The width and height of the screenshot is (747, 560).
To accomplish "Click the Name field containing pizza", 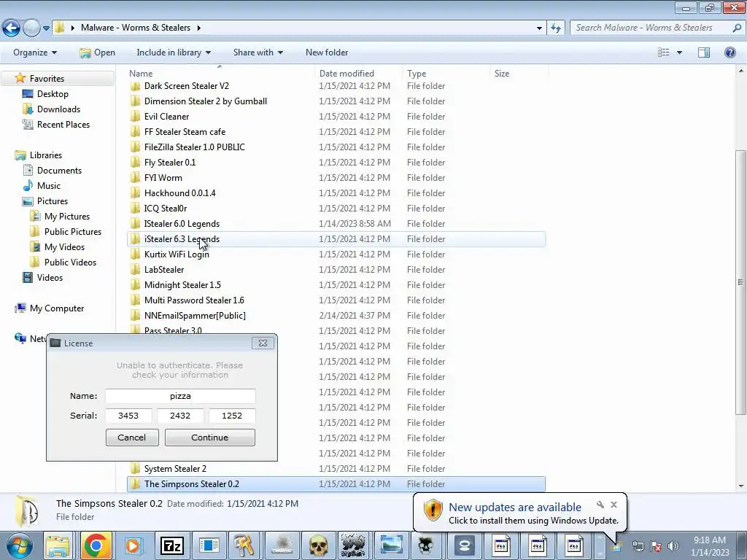I will tap(180, 396).
